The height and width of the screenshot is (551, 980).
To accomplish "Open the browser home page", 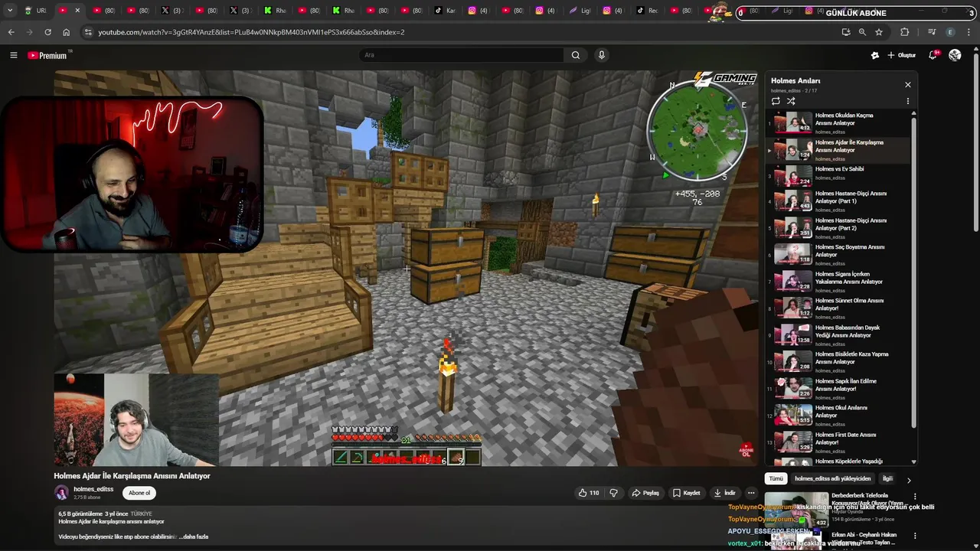I will click(66, 32).
